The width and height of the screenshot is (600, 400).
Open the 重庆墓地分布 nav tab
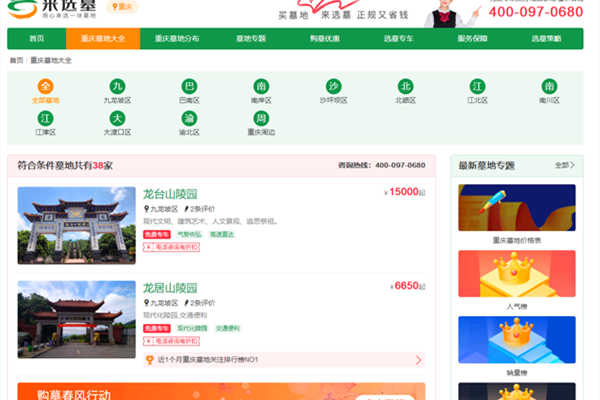(x=177, y=39)
